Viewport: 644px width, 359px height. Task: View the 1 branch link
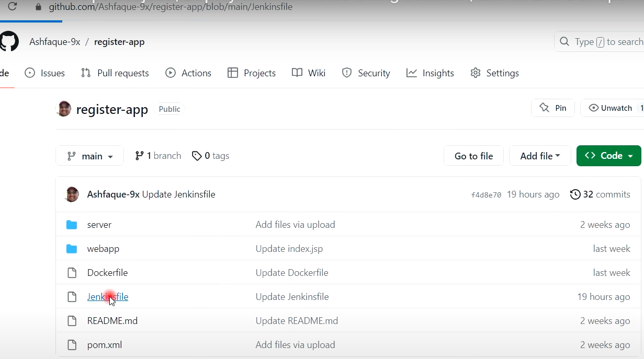tap(158, 156)
